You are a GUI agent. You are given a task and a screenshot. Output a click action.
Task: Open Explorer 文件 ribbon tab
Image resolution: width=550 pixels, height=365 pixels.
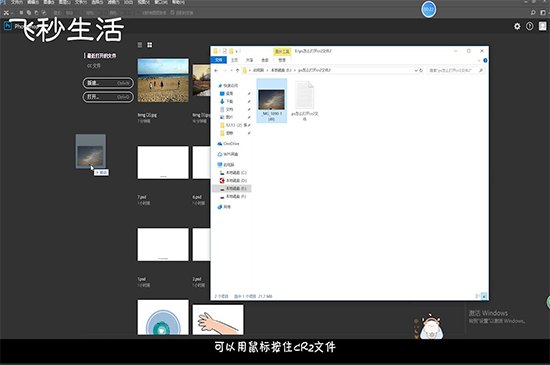[x=219, y=60]
